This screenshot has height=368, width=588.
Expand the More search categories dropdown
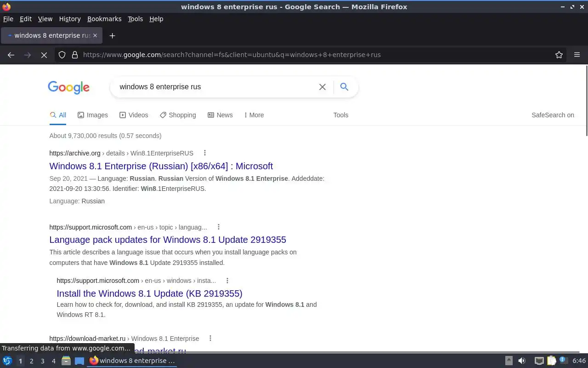254,115
